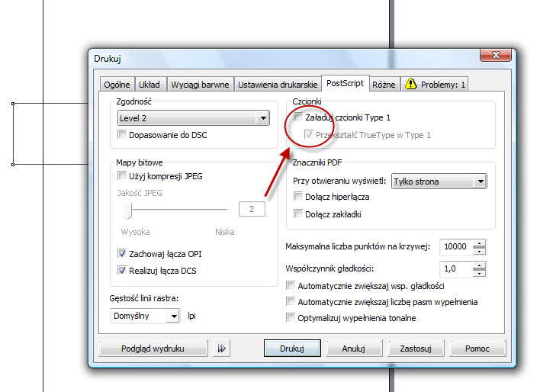Open the Wyciągi barwne tab
The width and height of the screenshot is (540, 392).
tap(200, 85)
